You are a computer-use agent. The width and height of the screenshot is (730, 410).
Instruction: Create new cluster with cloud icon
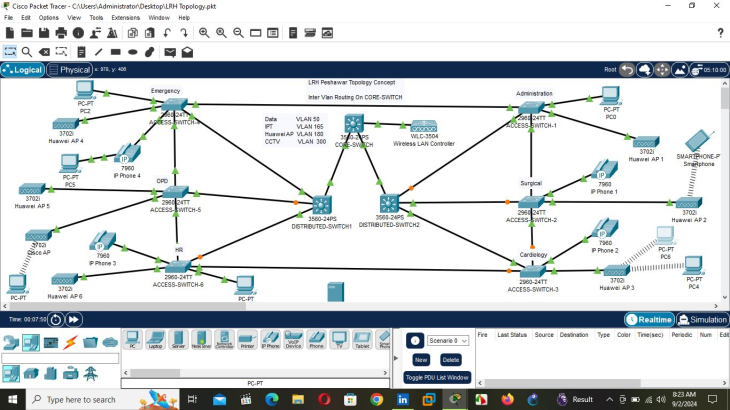pyautogui.click(x=645, y=70)
